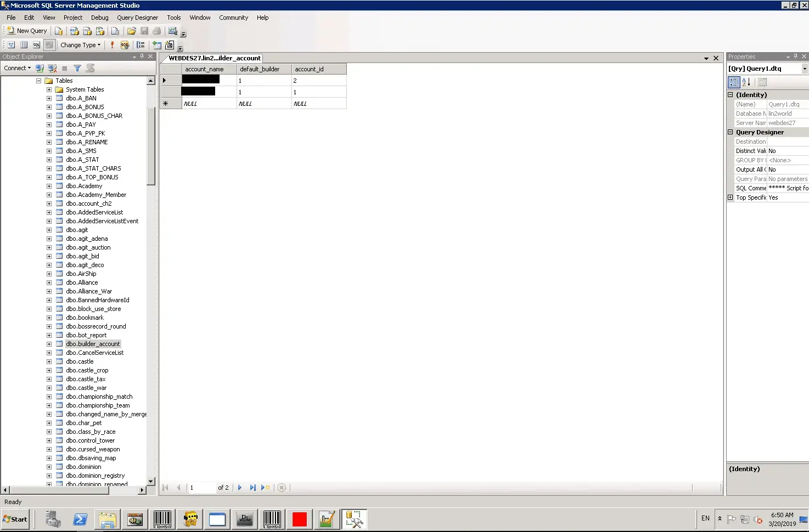The image size is (809, 532).
Task: Expand the System Tables folder
Action: tap(49, 89)
